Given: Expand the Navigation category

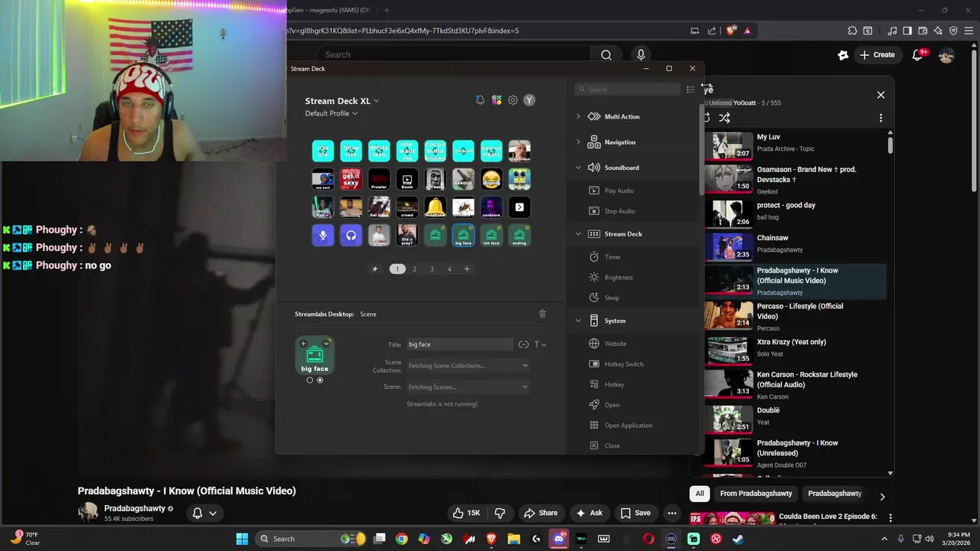Looking at the screenshot, I should coord(578,142).
